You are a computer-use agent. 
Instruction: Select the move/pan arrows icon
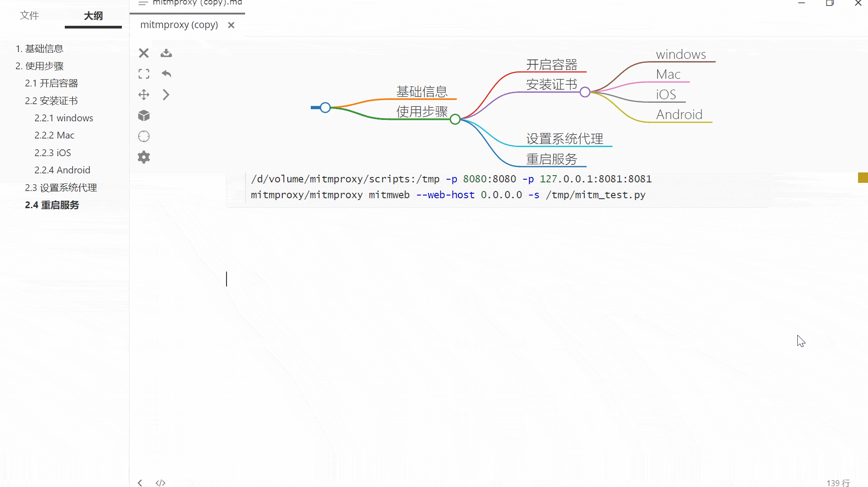click(x=144, y=95)
